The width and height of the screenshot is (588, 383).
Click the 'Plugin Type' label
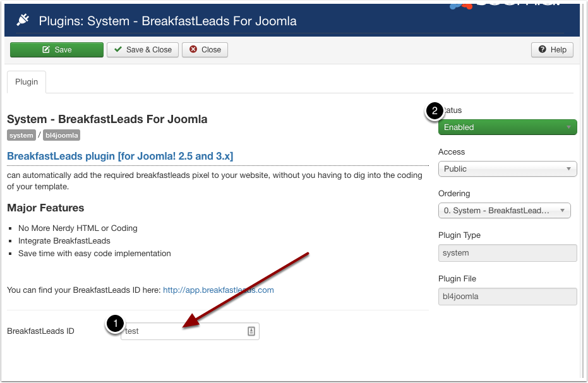(x=459, y=235)
